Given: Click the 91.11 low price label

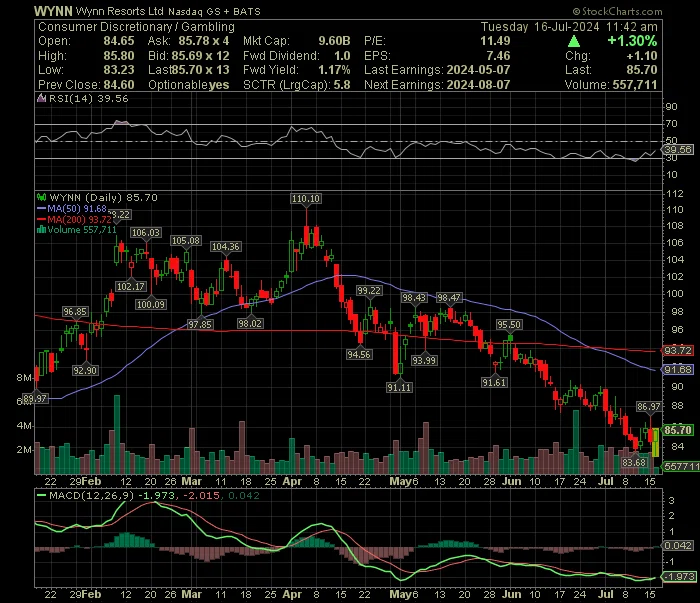Looking at the screenshot, I should point(399,387).
